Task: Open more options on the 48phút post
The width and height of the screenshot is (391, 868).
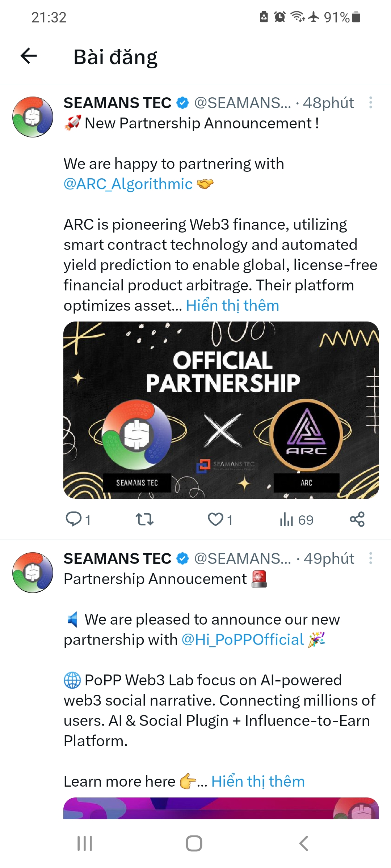Action: coord(370,102)
